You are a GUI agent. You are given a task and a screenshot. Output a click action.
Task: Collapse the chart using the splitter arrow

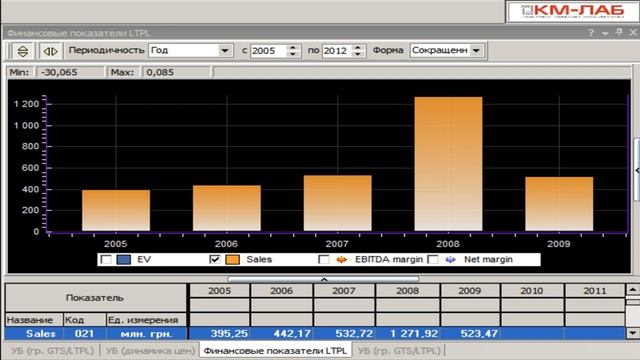click(324, 279)
